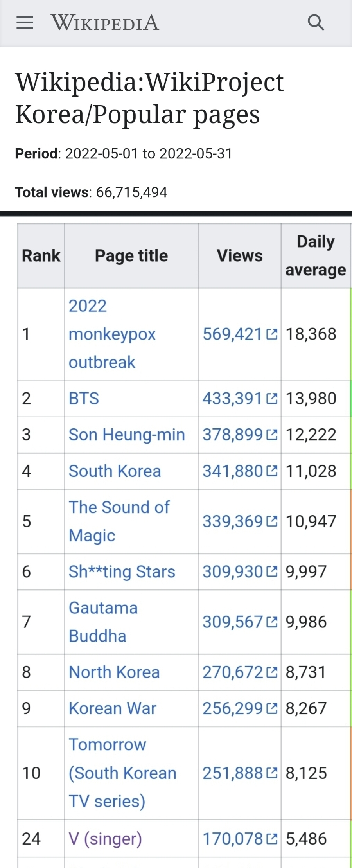
Task: Open the Korean War link
Action: [112, 708]
